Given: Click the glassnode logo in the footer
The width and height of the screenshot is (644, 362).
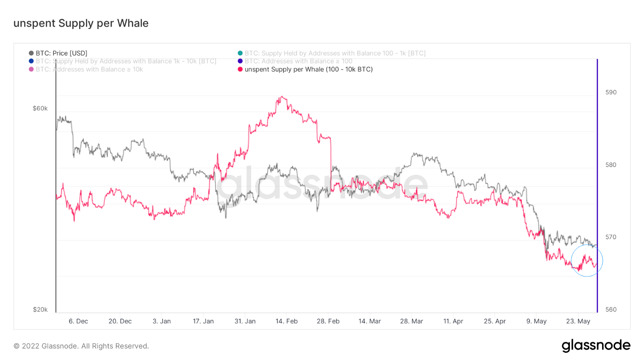Looking at the screenshot, I should coord(596,346).
